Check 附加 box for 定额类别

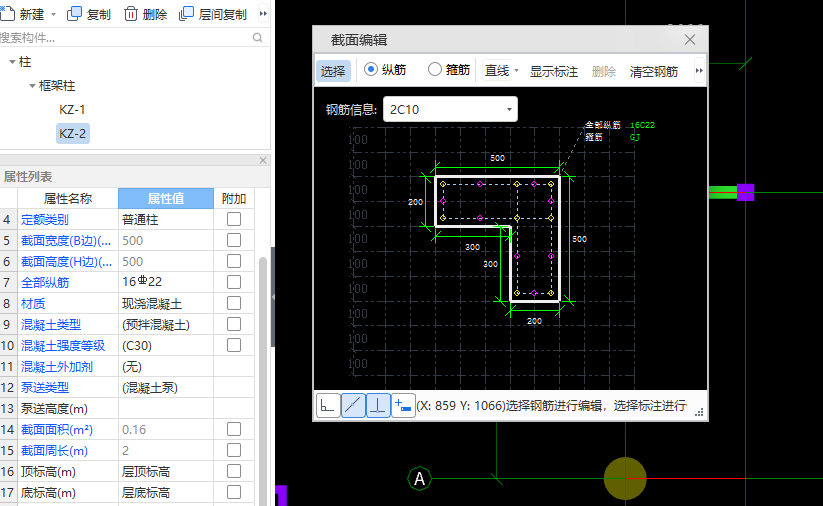(234, 219)
